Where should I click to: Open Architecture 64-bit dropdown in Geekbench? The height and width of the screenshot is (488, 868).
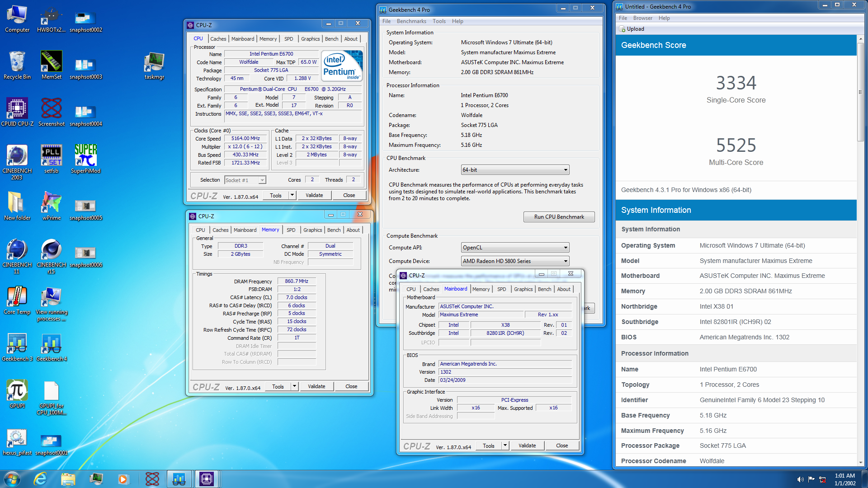point(515,170)
